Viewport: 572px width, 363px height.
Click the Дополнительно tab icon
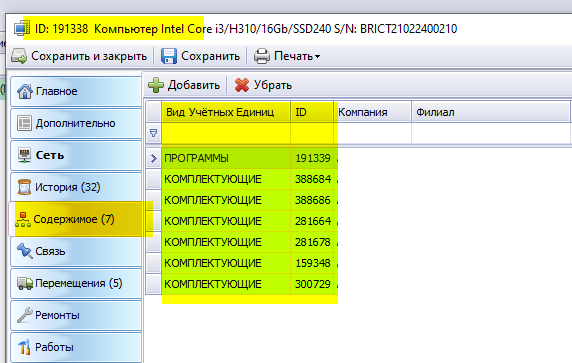[x=24, y=123]
